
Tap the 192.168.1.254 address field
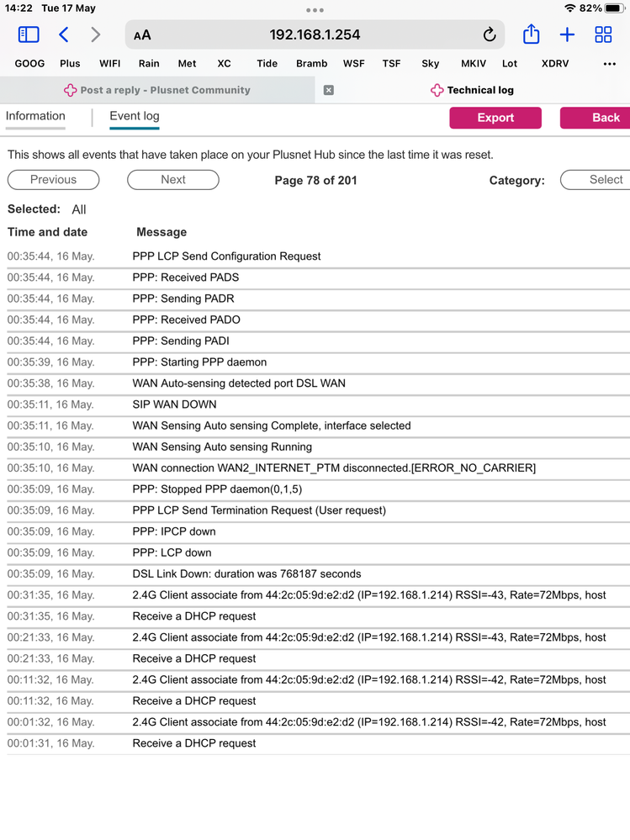[x=315, y=34]
